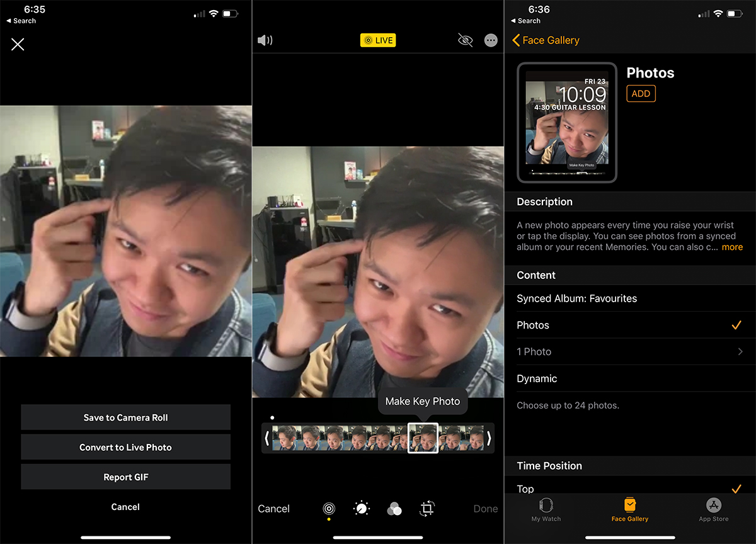Tap Make Key Photo popup
756x544 pixels.
point(423,401)
